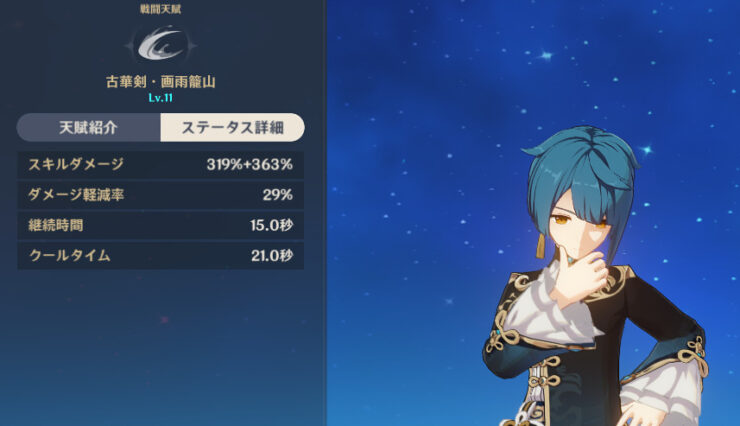Click the 古華剣・画雨籠山 talent icon
The width and height of the screenshot is (740, 426).
(160, 44)
